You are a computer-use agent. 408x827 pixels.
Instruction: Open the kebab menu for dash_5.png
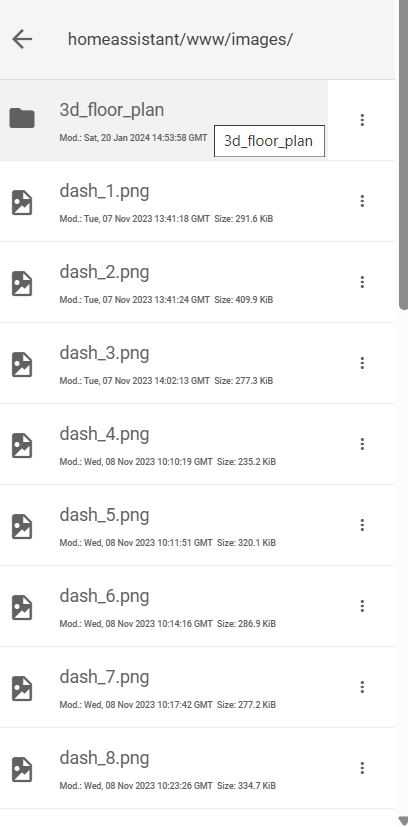coord(362,525)
